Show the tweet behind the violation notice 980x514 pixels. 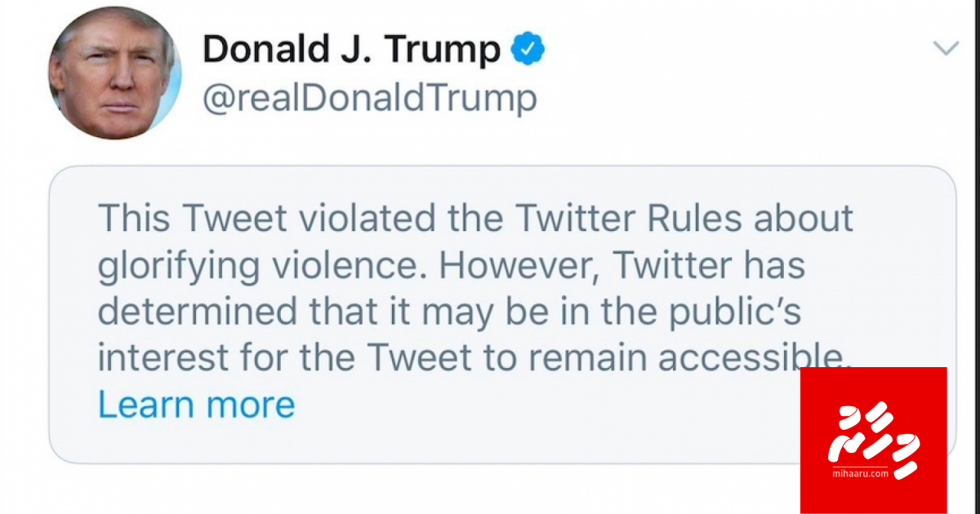click(x=196, y=404)
